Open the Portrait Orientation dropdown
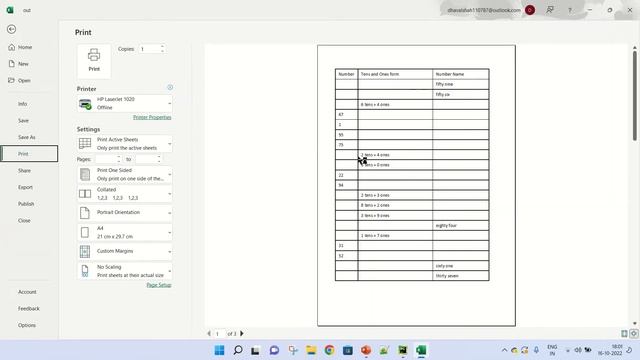 124,213
